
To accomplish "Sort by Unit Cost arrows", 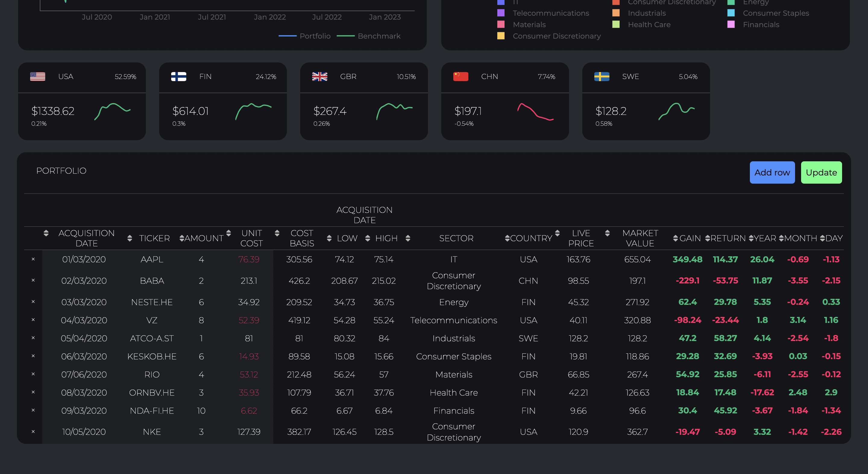I will pyautogui.click(x=228, y=233).
